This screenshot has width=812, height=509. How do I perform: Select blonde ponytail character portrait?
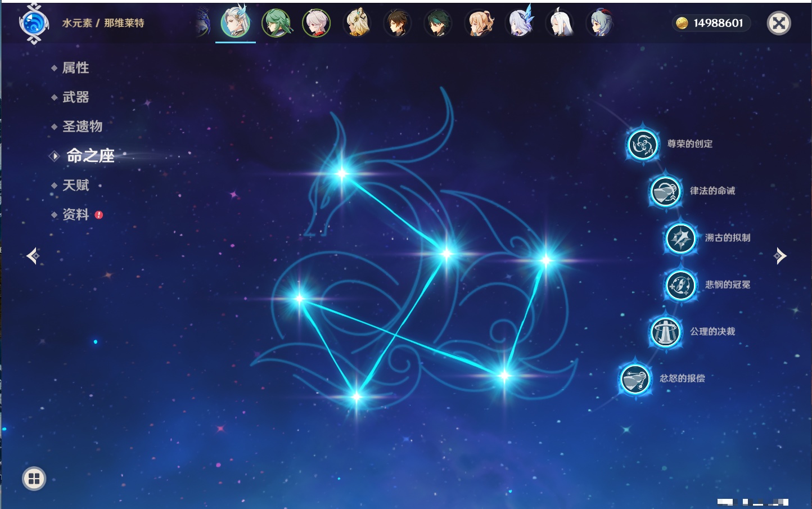click(479, 23)
